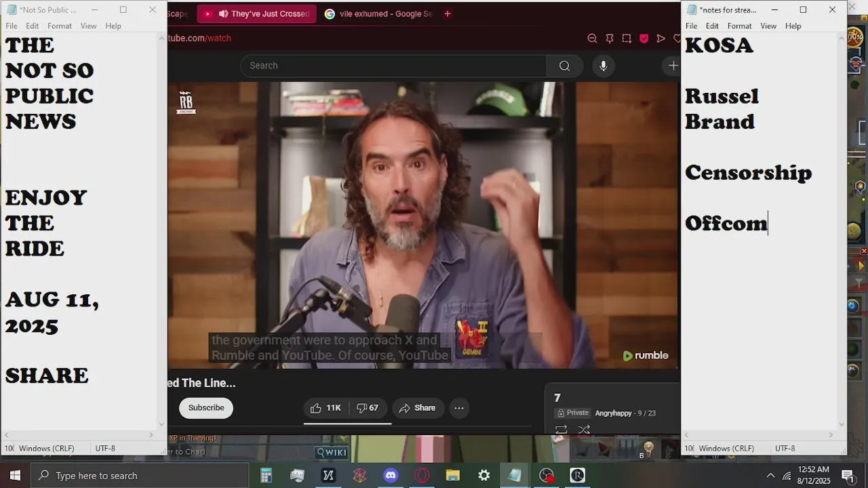The width and height of the screenshot is (868, 488).
Task: Click the taskbar 'Type here to search' box
Action: [140, 475]
